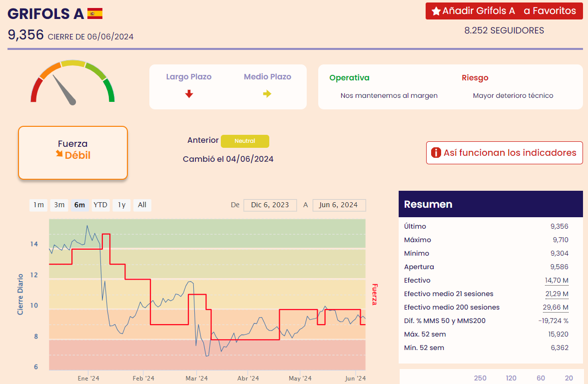Click the yellow right arrow under Medio Plazo
Viewport: 588px width, 384px height.
[267, 94]
